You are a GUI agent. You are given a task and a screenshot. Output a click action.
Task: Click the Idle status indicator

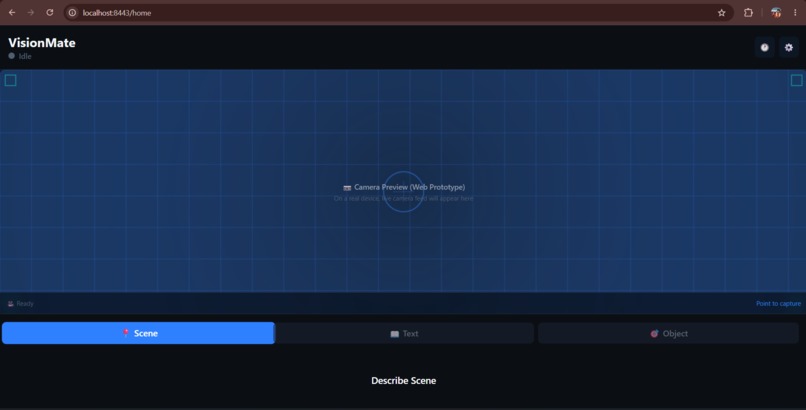coord(20,56)
